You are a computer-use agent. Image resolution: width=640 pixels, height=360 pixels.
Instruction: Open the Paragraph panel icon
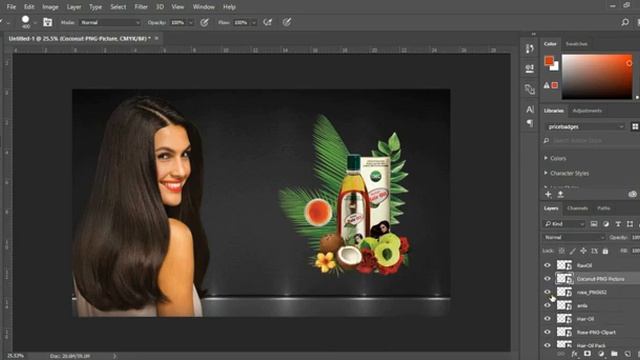[530, 123]
